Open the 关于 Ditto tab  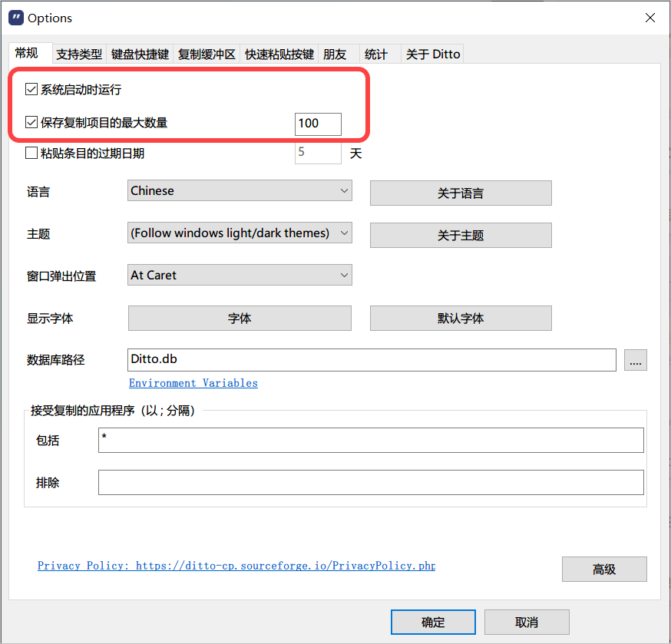coord(432,54)
